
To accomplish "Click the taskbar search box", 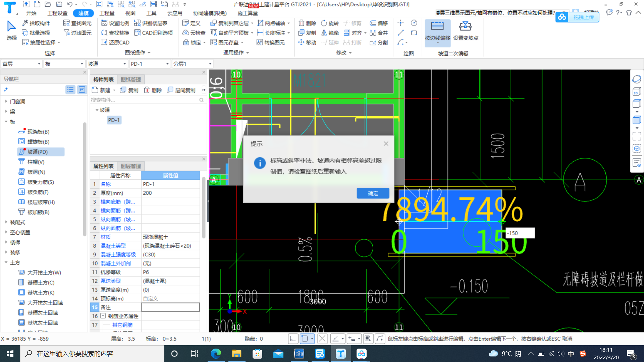I will (x=93, y=354).
